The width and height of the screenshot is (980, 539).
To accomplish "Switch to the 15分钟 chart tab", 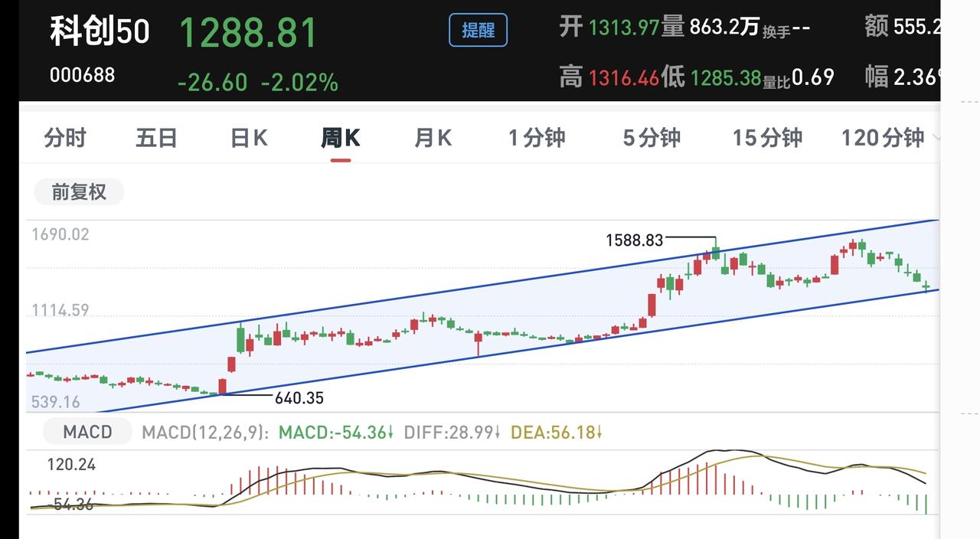I will [x=767, y=138].
